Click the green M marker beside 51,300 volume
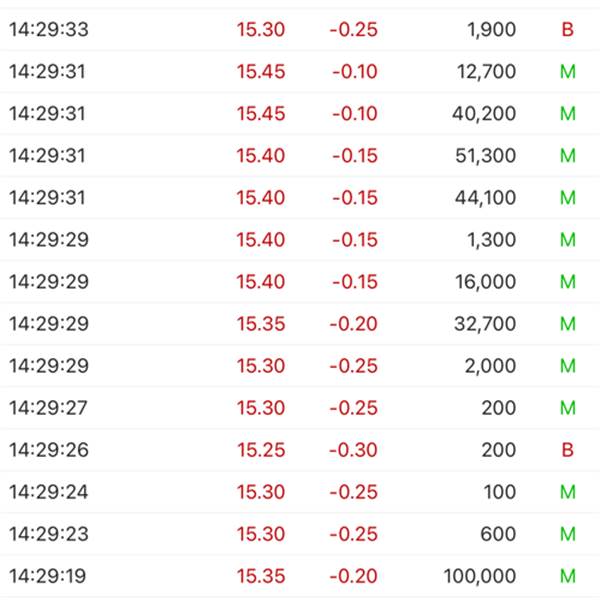The width and height of the screenshot is (600, 600). click(567, 156)
